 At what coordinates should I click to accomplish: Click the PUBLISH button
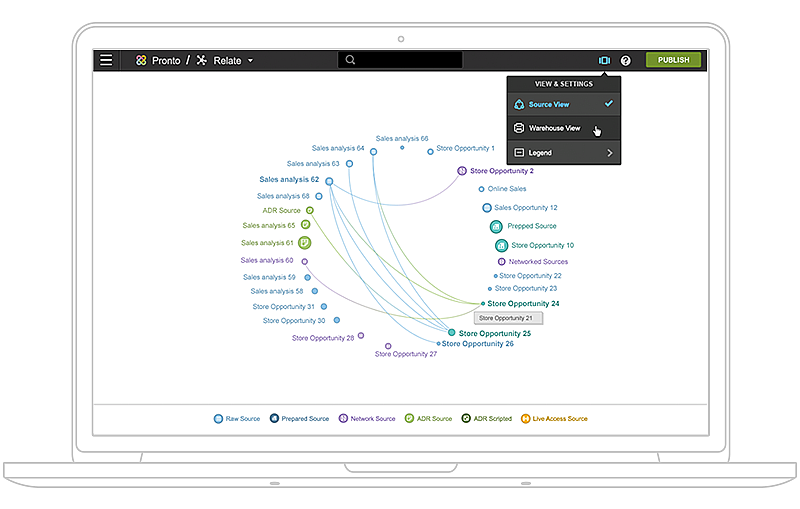pyautogui.click(x=673, y=60)
